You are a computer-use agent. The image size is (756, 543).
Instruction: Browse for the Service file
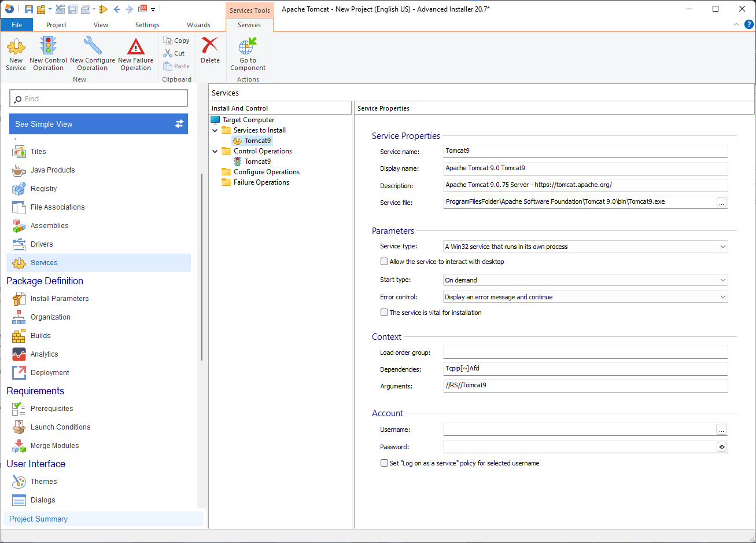(721, 203)
